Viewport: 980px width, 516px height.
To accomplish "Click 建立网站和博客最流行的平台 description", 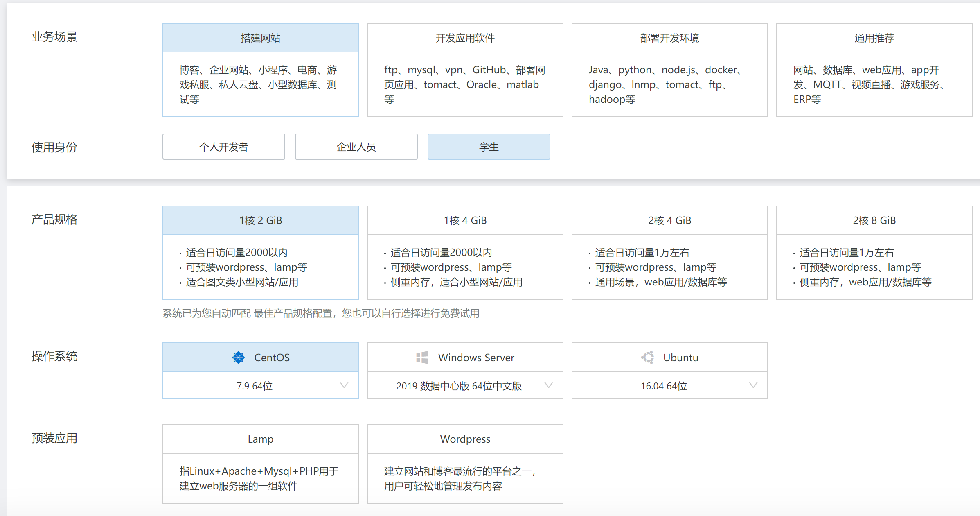I will 460,479.
